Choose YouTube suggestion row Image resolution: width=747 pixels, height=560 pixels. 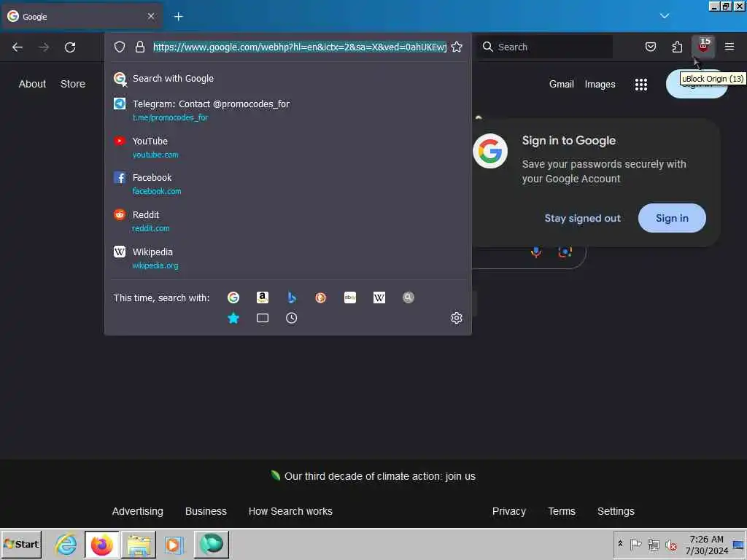pos(287,147)
